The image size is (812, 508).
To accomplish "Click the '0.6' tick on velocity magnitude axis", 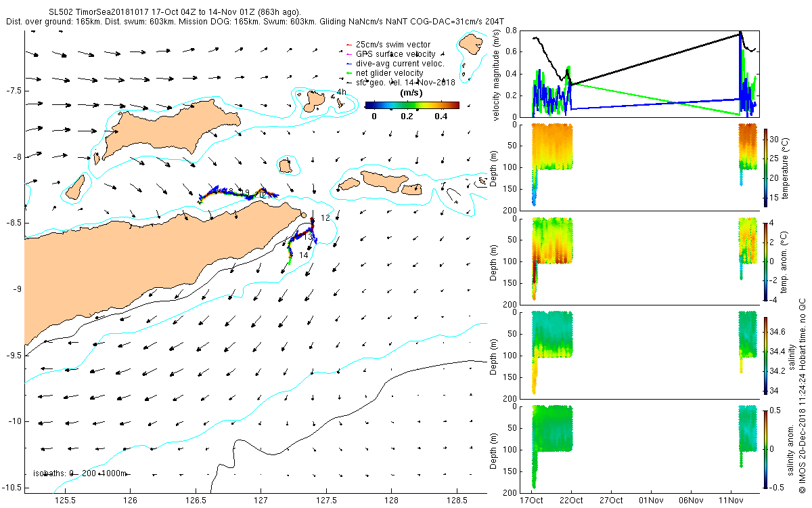I will tap(512, 52).
